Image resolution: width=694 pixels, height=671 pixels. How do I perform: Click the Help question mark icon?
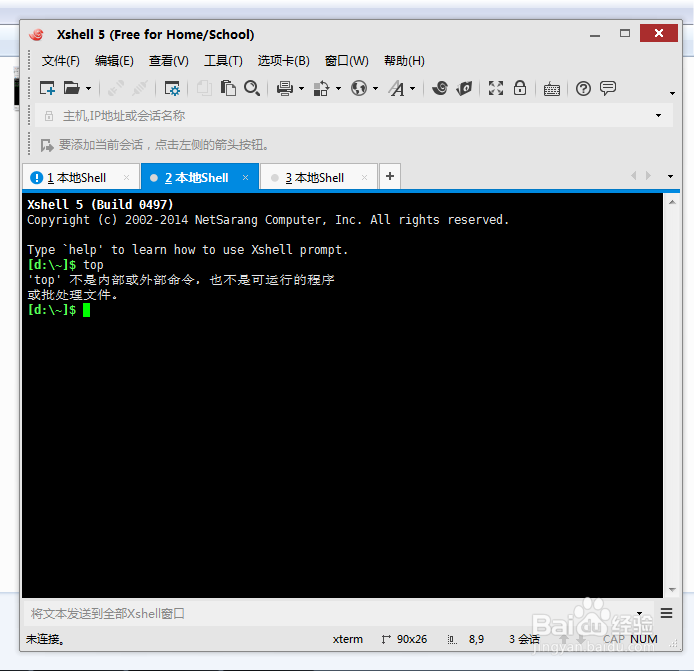[583, 89]
